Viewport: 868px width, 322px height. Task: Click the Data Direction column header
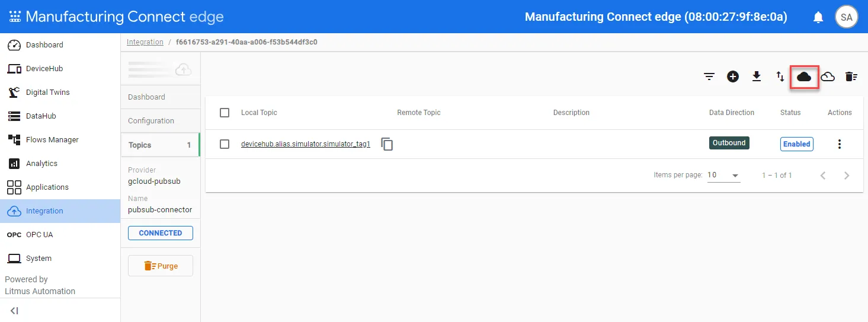(x=732, y=113)
